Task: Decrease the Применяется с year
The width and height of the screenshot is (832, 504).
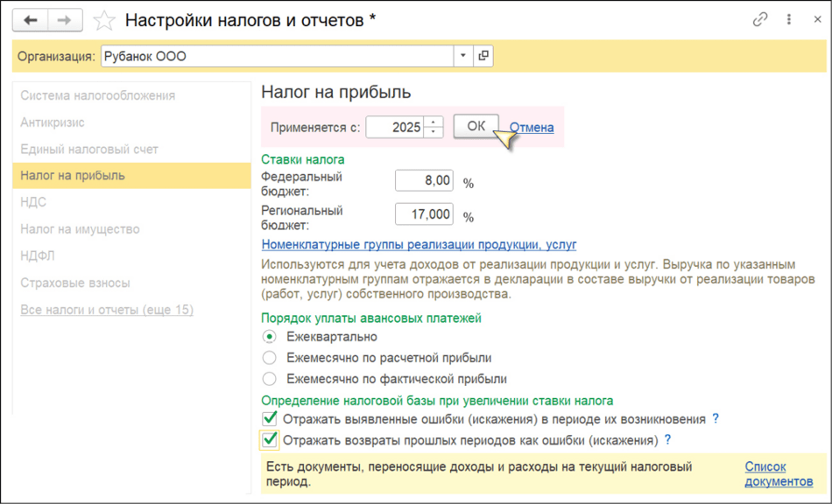Action: point(434,132)
